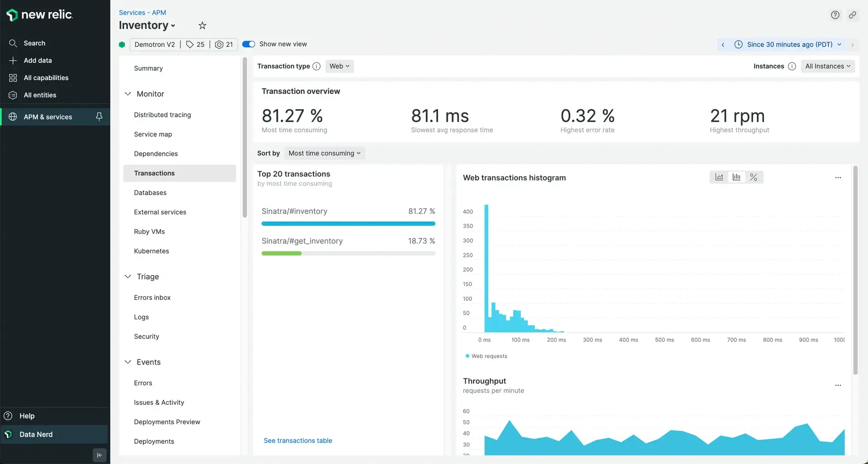This screenshot has height=464, width=868.
Task: Collapse the left navigation sidebar
Action: (x=99, y=455)
